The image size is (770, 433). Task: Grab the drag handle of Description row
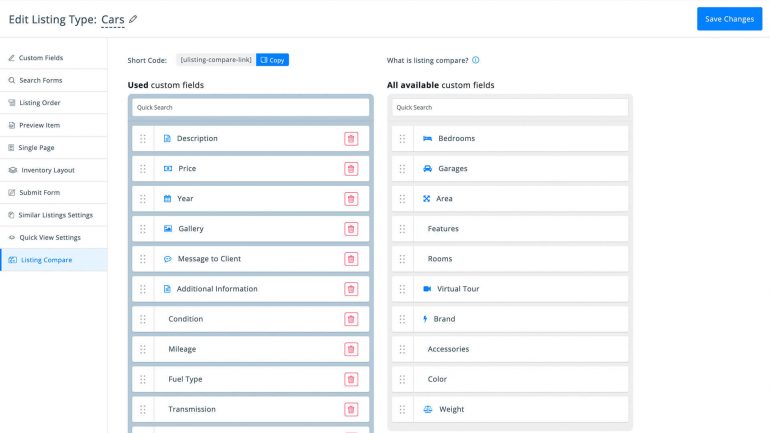[143, 139]
